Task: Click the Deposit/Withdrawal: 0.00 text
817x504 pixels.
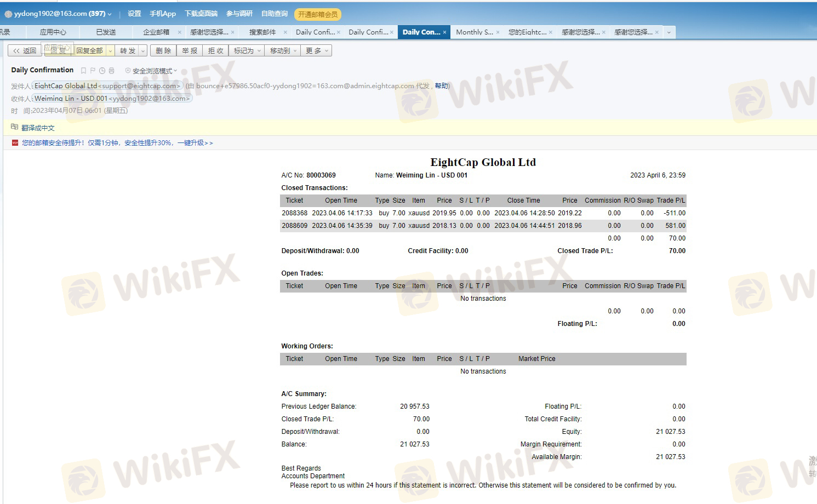Action: 320,251
